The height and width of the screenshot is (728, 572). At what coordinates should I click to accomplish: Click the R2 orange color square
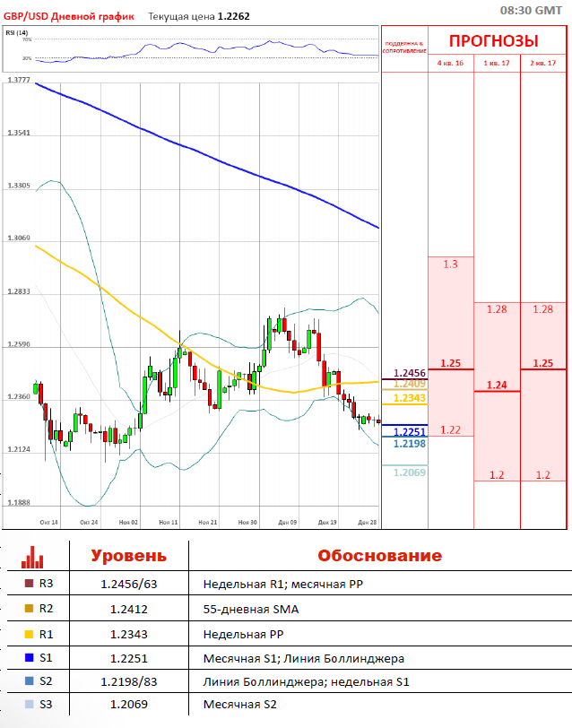tap(29, 608)
